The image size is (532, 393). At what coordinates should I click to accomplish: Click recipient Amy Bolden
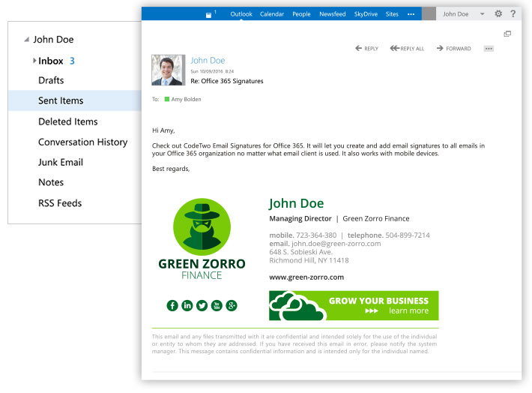coord(186,99)
